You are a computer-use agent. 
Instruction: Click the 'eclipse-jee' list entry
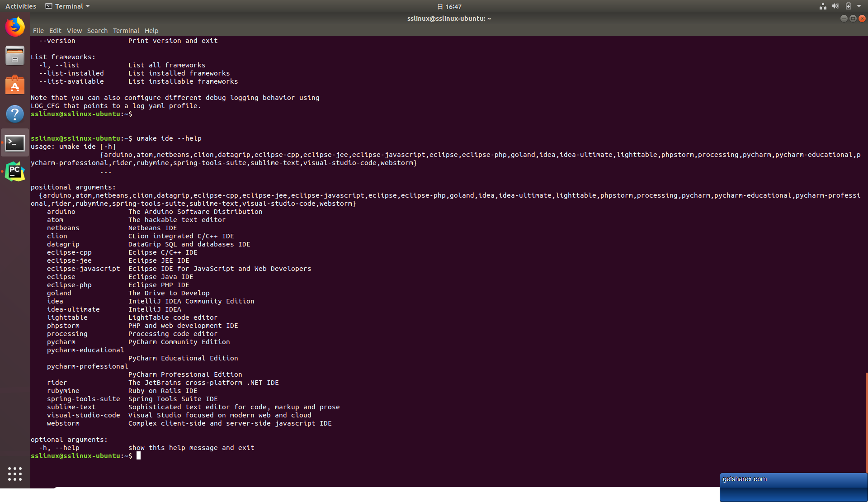69,260
